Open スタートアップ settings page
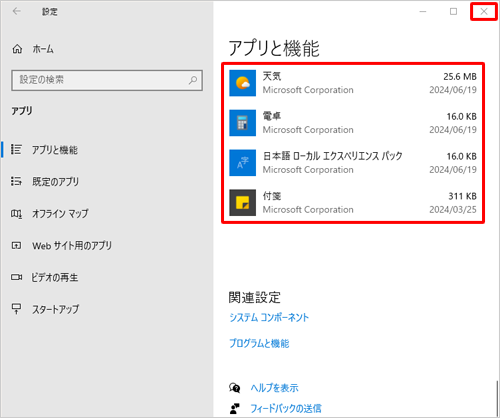Viewport: 500px width, 418px height. (x=56, y=309)
